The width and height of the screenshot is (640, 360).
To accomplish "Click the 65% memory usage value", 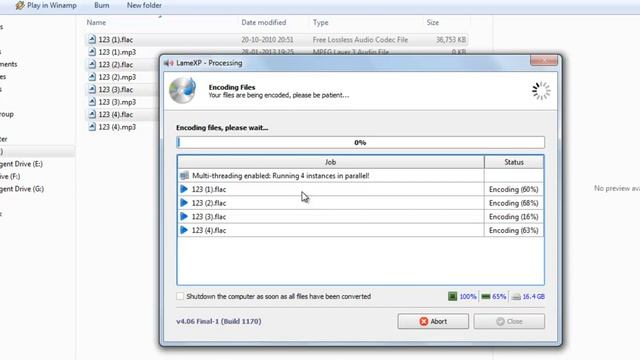I will pyautogui.click(x=499, y=297).
